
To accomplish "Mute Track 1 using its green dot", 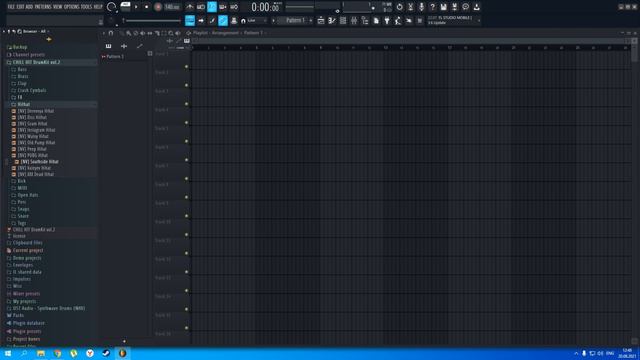I will 187,67.
